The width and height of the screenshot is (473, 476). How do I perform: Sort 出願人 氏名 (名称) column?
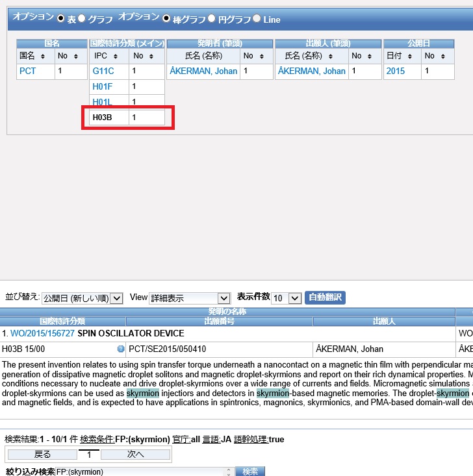coord(331,56)
